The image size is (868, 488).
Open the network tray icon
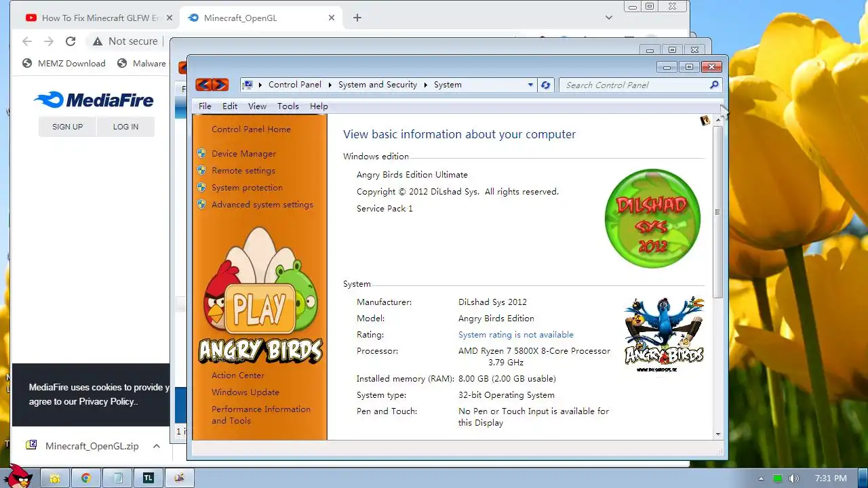pyautogui.click(x=778, y=479)
